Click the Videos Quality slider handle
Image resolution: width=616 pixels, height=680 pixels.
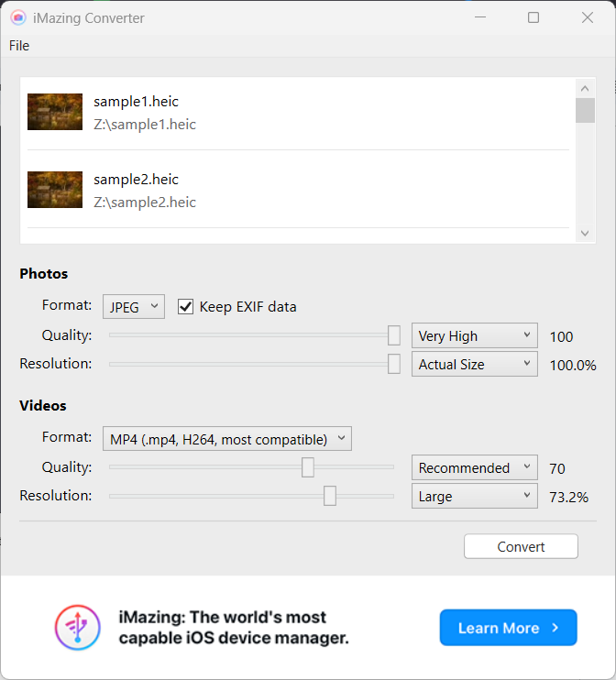pyautogui.click(x=308, y=467)
